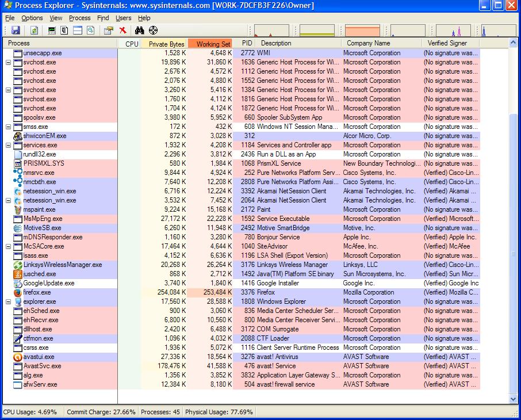Image resolution: width=521 pixels, height=420 pixels.
Task: Click the scrollbar down arrow
Action: pos(513,399)
